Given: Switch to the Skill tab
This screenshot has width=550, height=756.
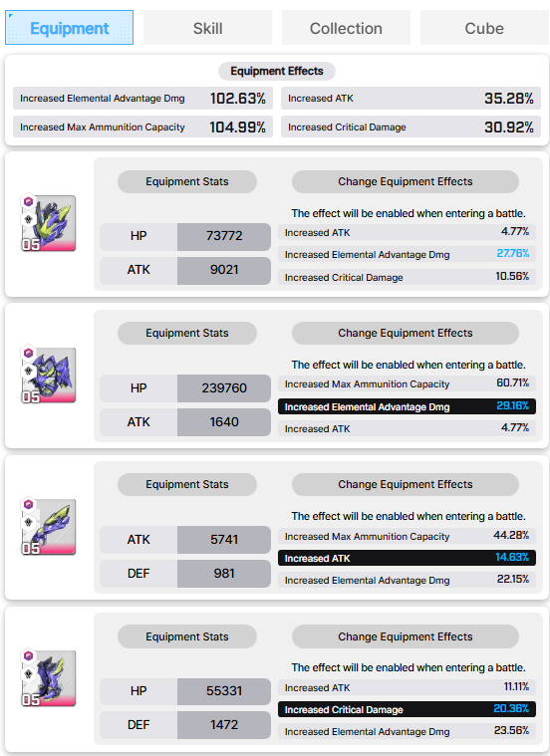Looking at the screenshot, I should (x=207, y=28).
